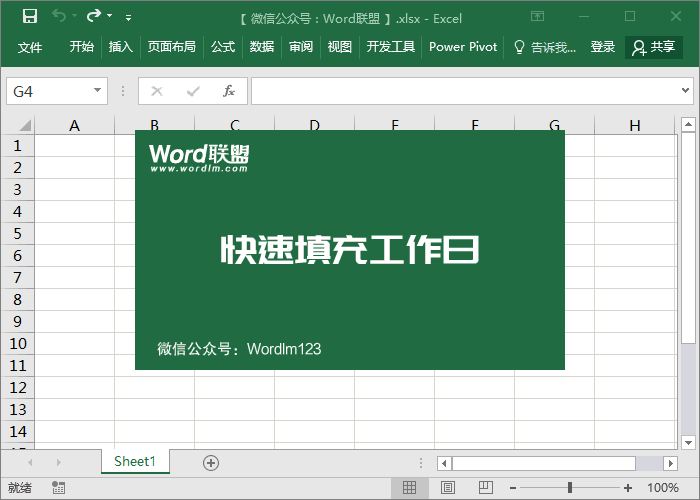Click the ribbon display options icon
This screenshot has width=700, height=500.
pos(538,17)
